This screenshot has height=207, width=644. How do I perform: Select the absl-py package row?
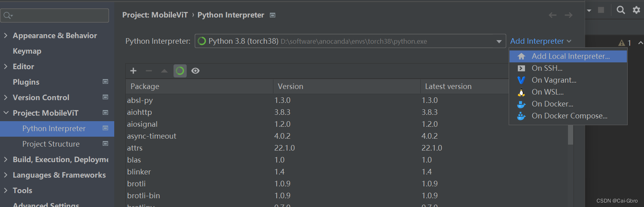click(x=346, y=101)
